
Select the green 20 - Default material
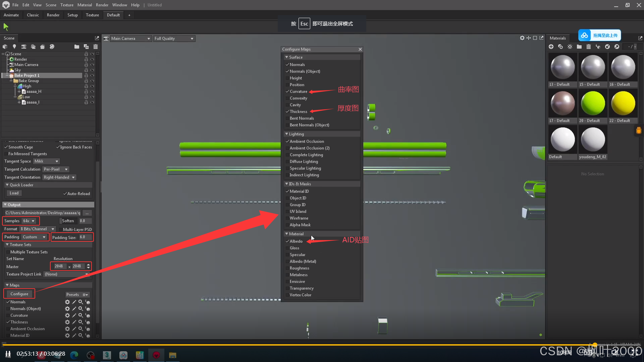click(x=593, y=104)
